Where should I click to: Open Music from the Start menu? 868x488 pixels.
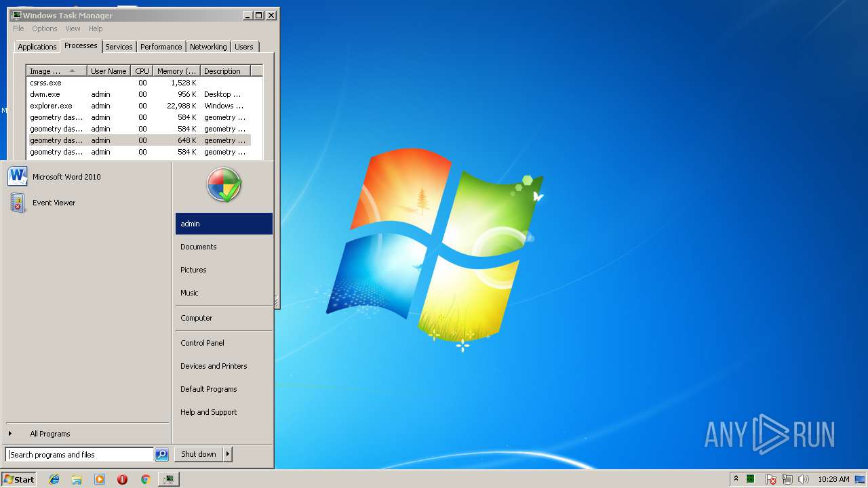[224, 293]
